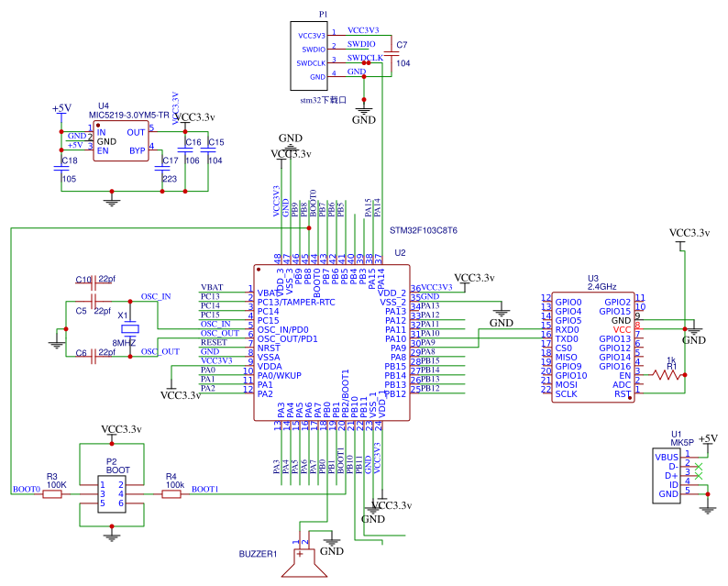Screen dimensions: 728x586
Task: Click the MOSI pin on U3
Action: (566, 384)
